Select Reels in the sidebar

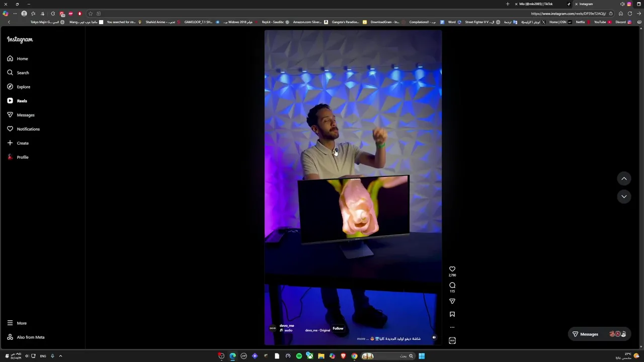(17, 101)
